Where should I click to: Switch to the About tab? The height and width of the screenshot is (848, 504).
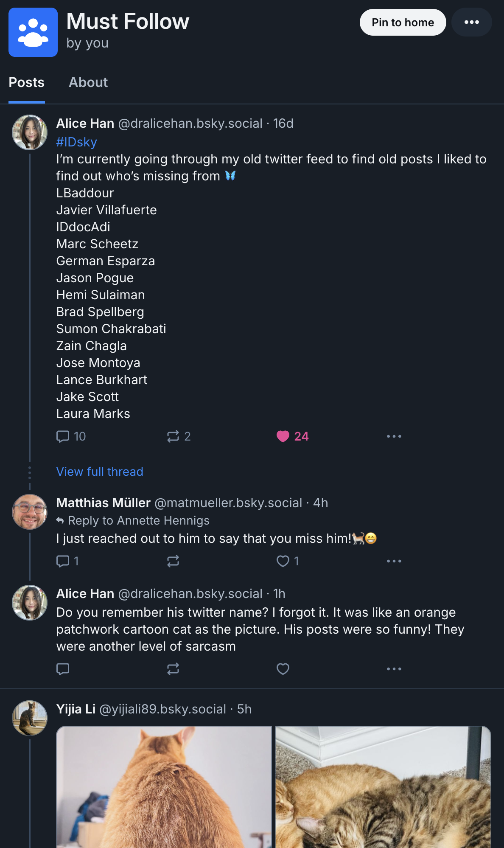point(88,82)
